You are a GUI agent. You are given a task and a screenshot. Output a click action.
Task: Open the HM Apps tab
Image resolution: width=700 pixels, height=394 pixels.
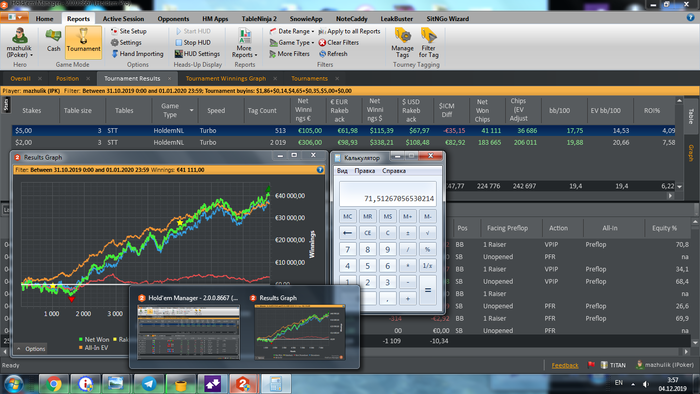[215, 19]
